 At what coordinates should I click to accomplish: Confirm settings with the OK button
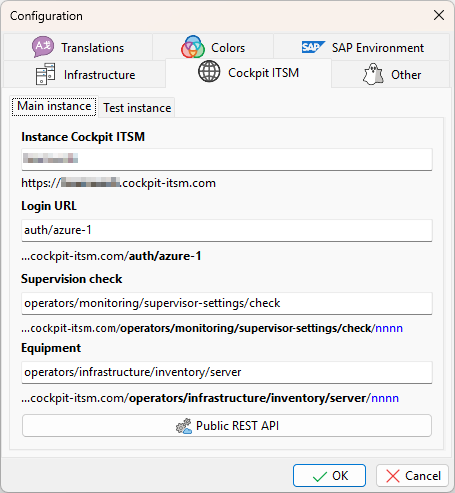click(x=329, y=476)
